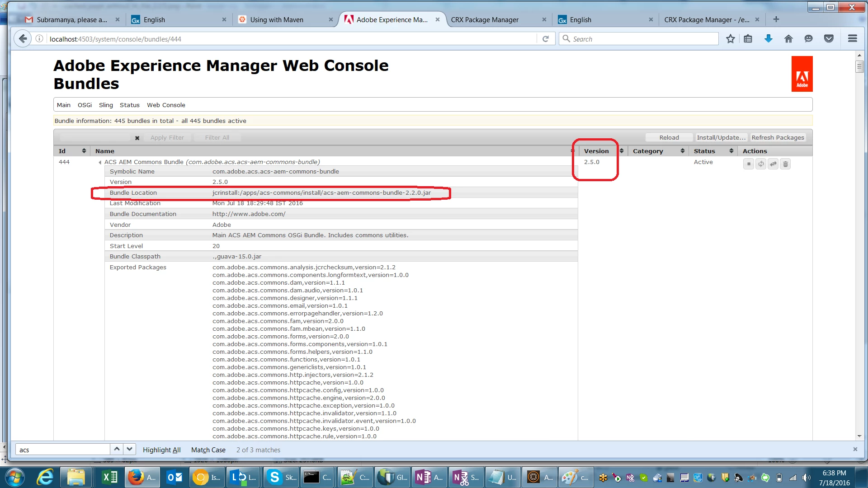Jump to previous find match
The height and width of the screenshot is (488, 868).
tap(117, 449)
